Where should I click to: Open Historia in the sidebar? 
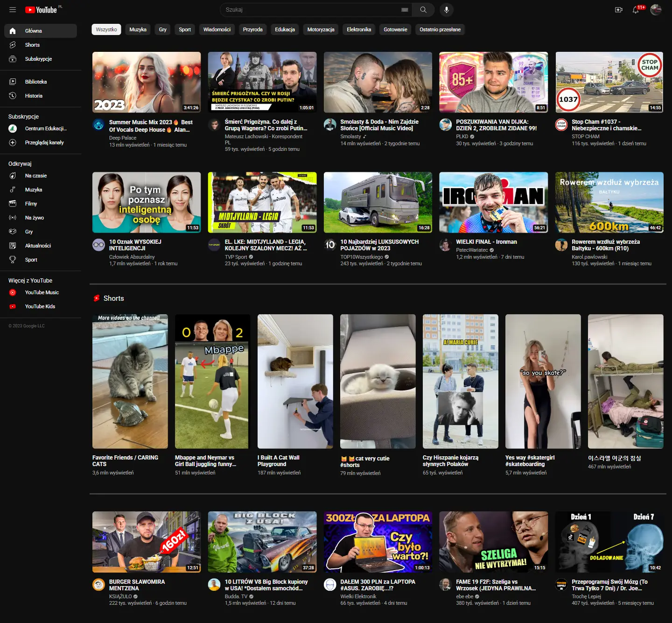coord(34,96)
